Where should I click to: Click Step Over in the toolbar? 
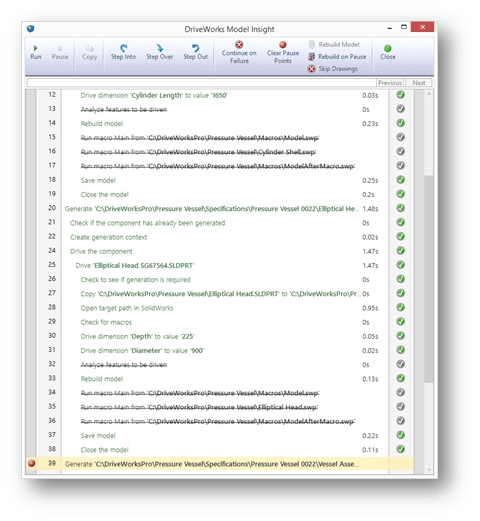click(160, 52)
